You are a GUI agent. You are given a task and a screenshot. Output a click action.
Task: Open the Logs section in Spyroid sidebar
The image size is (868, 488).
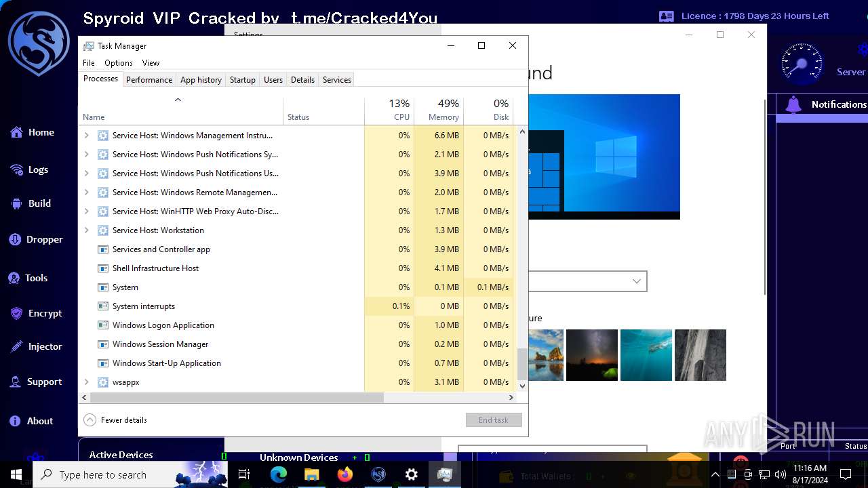29,169
